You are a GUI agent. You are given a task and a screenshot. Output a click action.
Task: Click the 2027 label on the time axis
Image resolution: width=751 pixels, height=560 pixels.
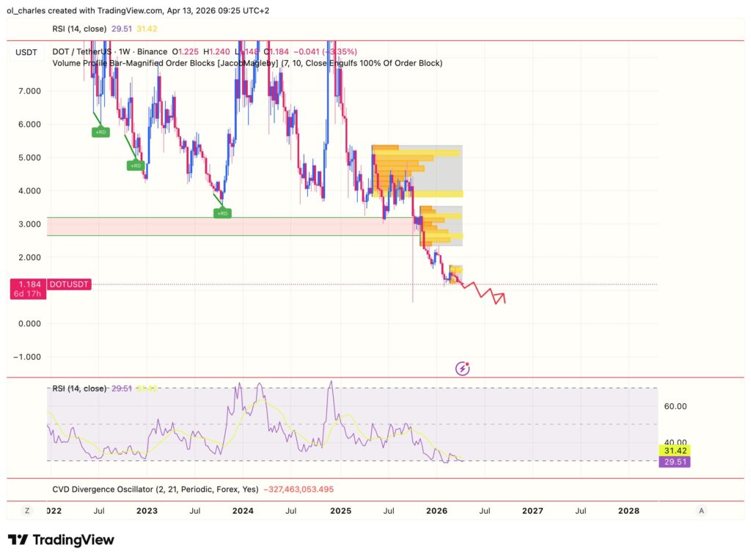point(533,511)
